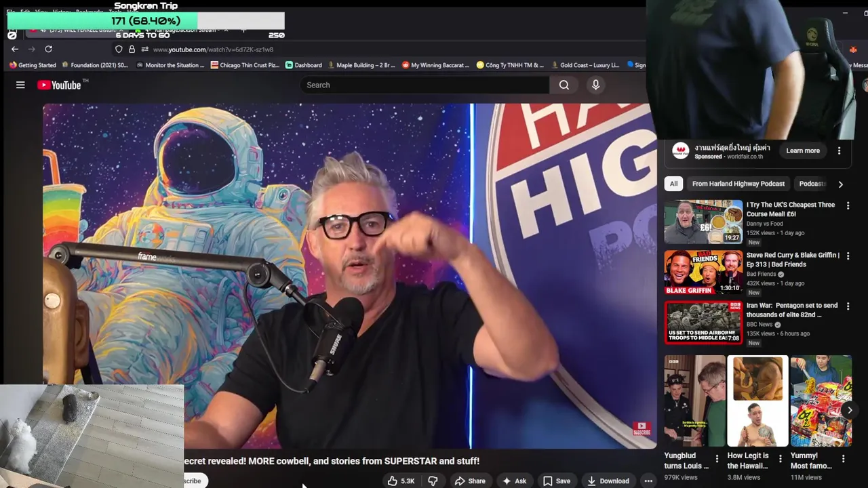The width and height of the screenshot is (868, 488).
Task: Like the video with thumbs-up 5.3K
Action: (x=401, y=481)
